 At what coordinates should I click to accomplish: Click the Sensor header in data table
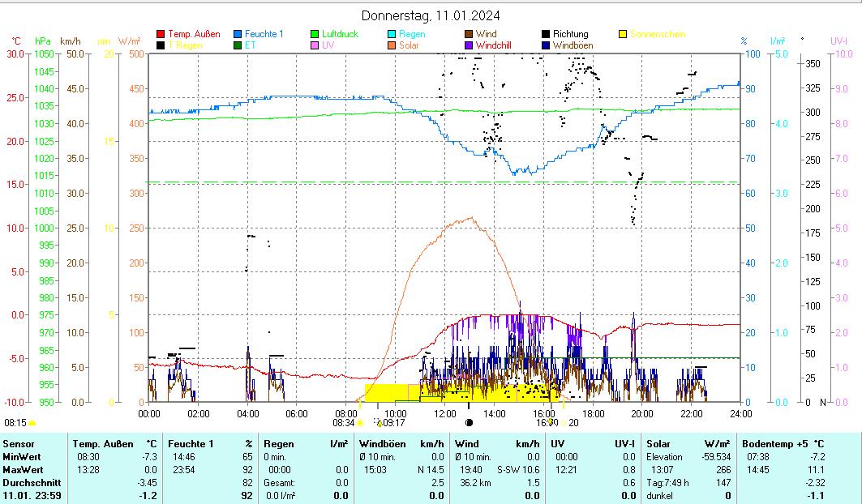pos(19,444)
